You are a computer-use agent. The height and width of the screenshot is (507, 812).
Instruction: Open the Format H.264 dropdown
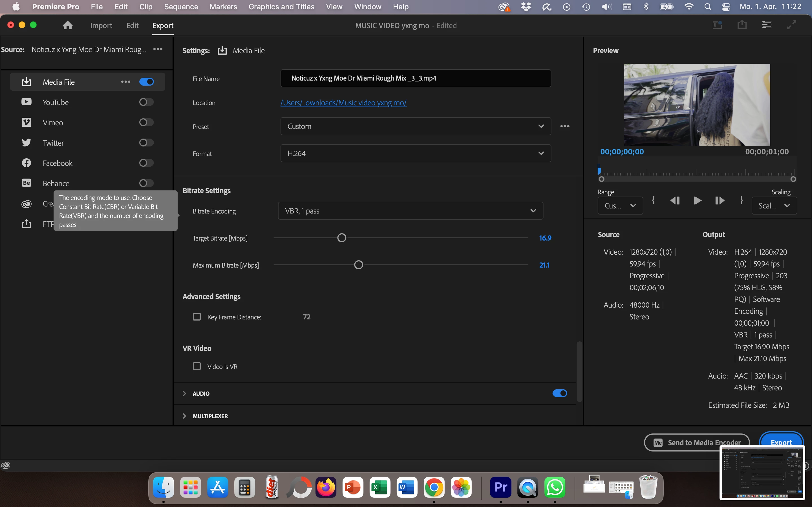(415, 153)
